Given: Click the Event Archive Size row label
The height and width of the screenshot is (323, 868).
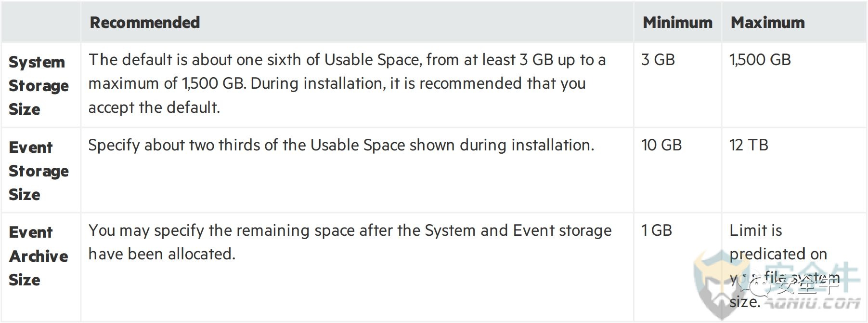Looking at the screenshot, I should click(x=39, y=256).
